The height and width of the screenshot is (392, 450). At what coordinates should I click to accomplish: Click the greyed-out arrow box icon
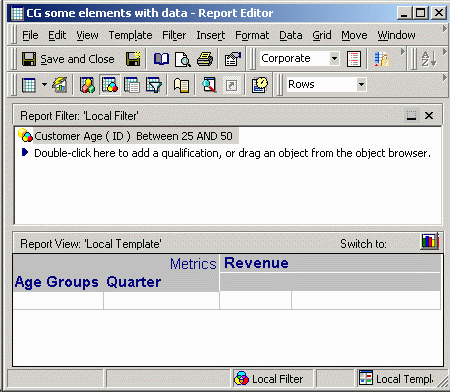pyautogui.click(x=231, y=85)
